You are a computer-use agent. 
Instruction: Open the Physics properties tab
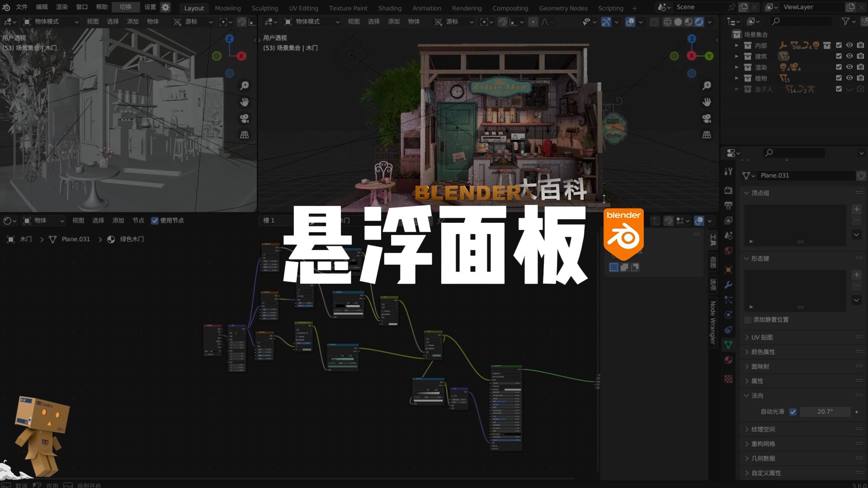tap(728, 314)
